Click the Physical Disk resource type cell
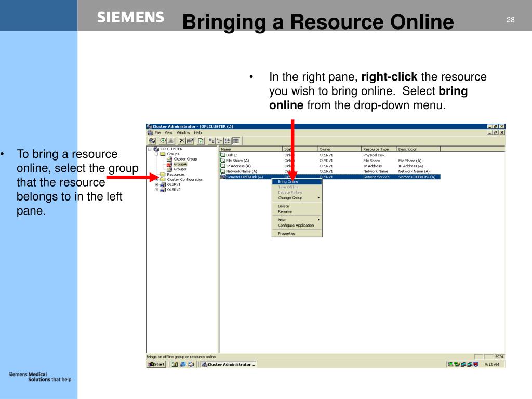This screenshot has width=532, height=399. click(374, 155)
